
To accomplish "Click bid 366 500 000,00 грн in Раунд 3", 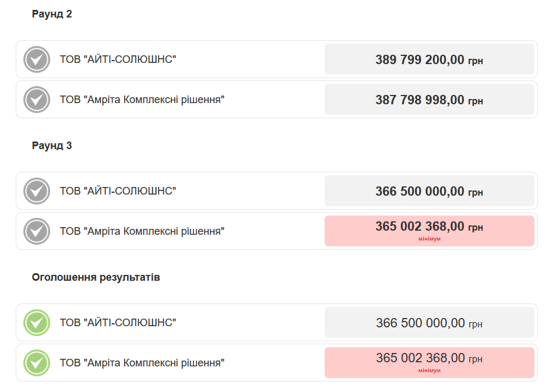I will [x=430, y=191].
